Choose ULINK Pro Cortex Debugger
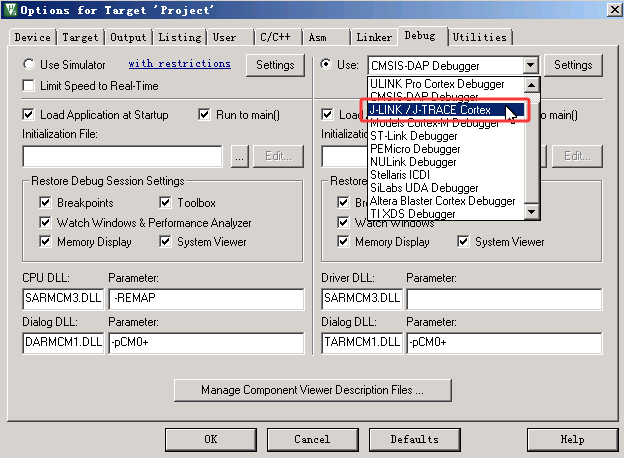The width and height of the screenshot is (624, 458). [x=447, y=84]
